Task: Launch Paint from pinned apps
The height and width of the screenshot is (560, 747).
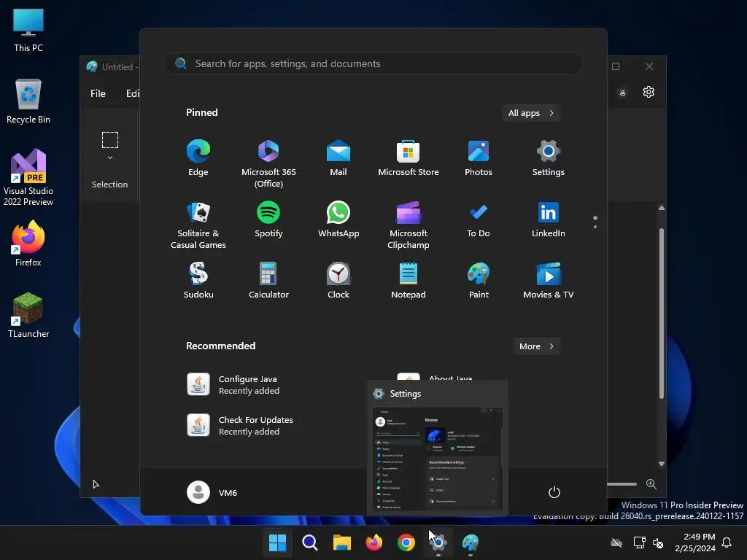Action: coord(479,281)
